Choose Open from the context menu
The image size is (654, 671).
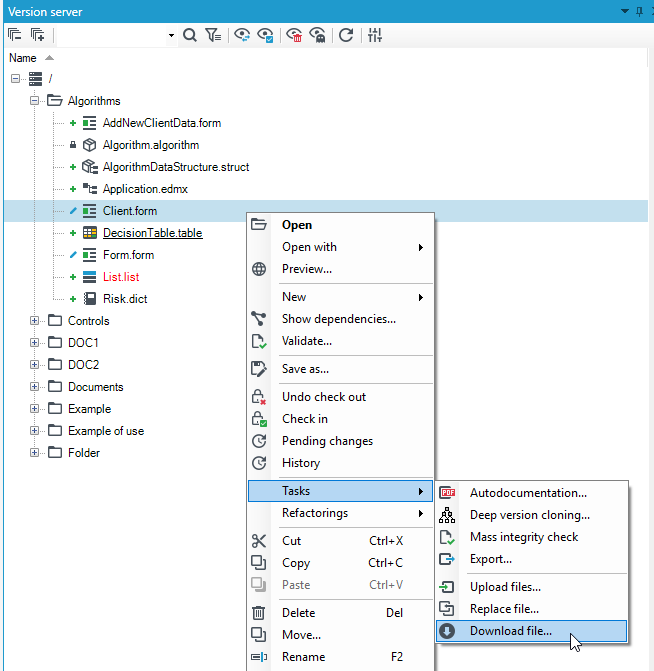(x=341, y=225)
